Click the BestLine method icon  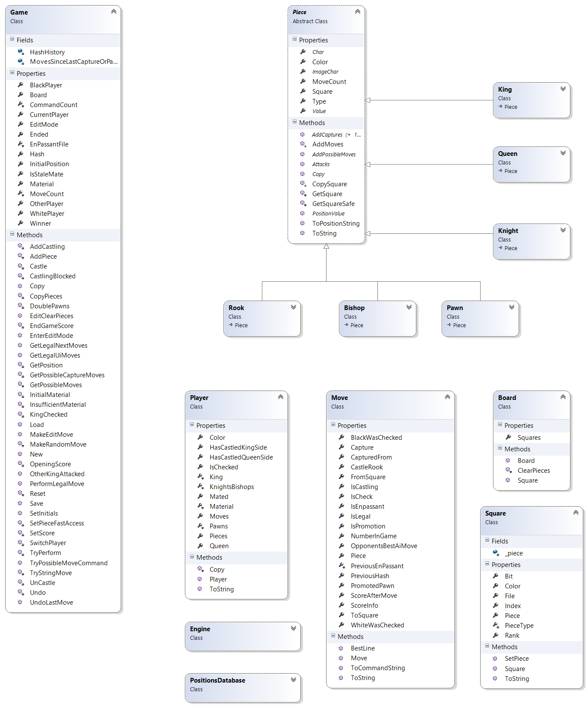pos(341,648)
